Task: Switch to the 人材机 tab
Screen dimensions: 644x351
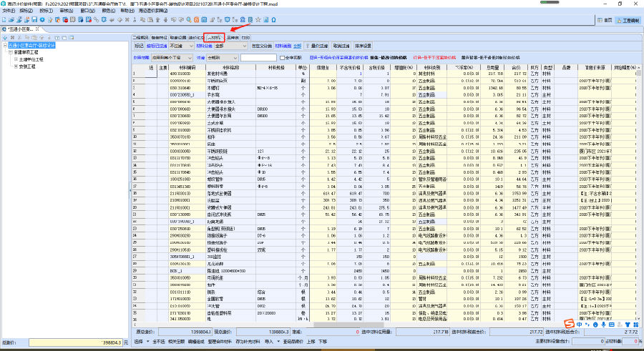Action: [214, 37]
